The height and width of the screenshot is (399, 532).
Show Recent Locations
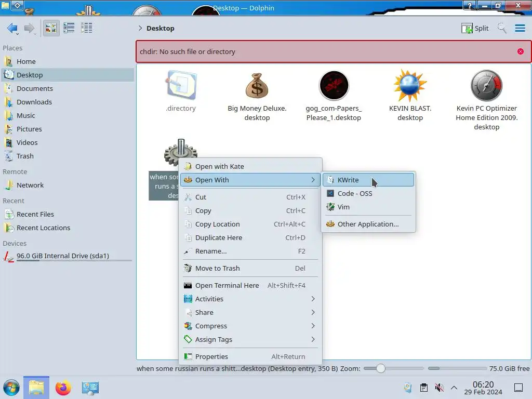click(68, 228)
